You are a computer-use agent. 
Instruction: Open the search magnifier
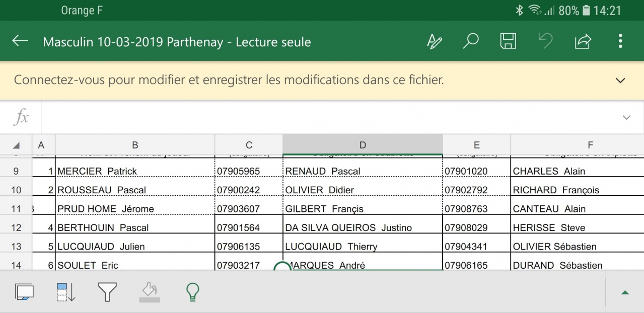(470, 41)
